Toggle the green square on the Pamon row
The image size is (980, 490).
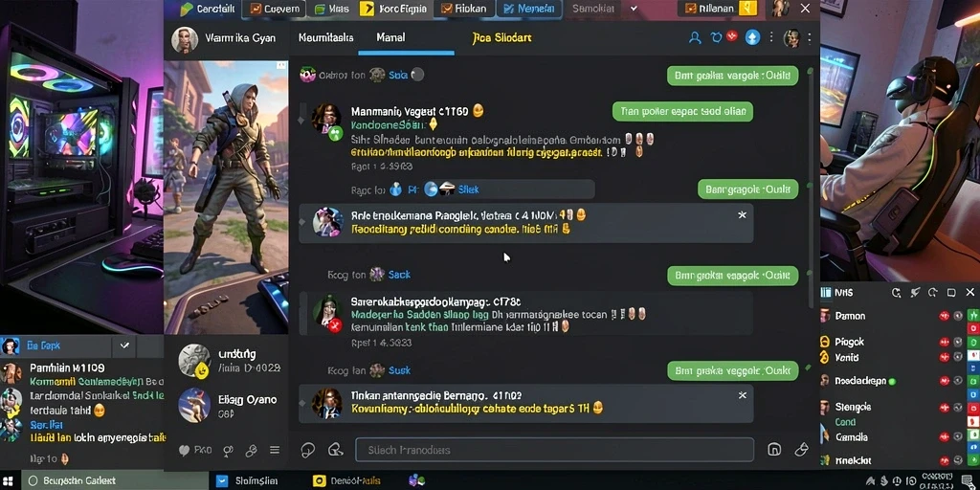972,316
